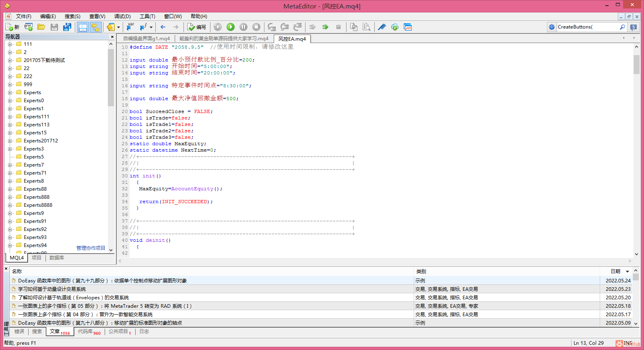Navigate back with the left arrow
This screenshot has height=350, width=644.
(x=163, y=27)
